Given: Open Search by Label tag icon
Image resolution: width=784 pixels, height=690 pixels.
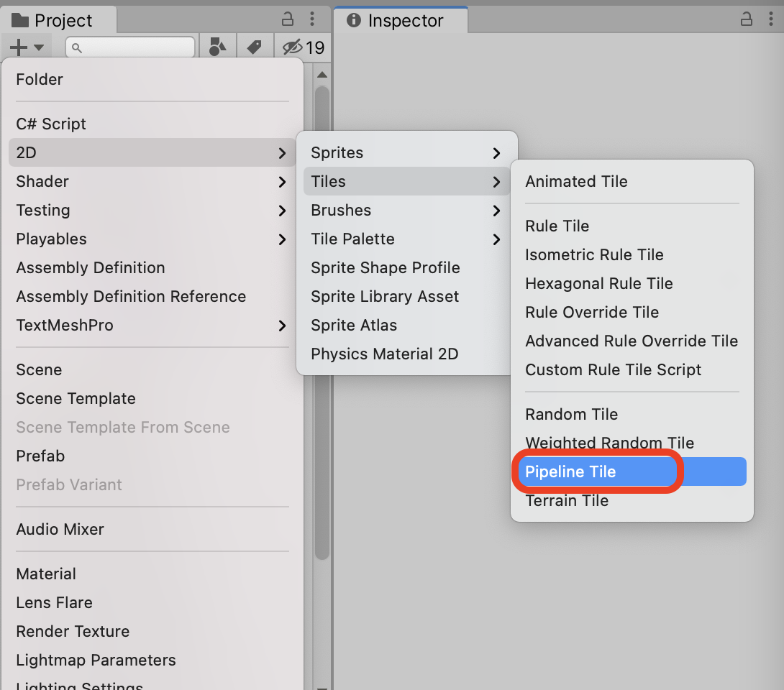Looking at the screenshot, I should coord(255,47).
